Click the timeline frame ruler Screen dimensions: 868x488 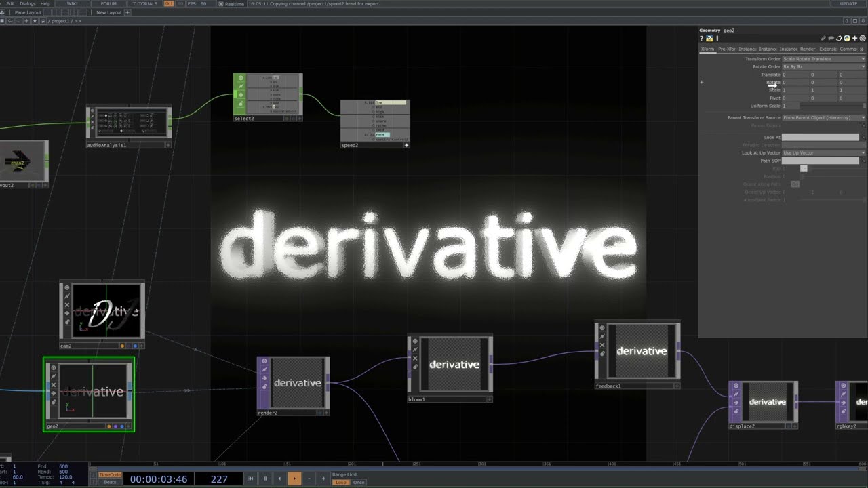point(478,464)
